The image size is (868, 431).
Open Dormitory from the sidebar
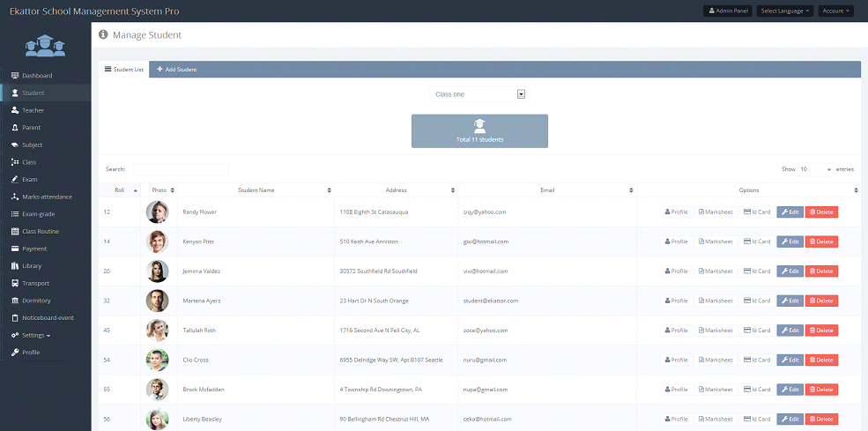tap(36, 301)
